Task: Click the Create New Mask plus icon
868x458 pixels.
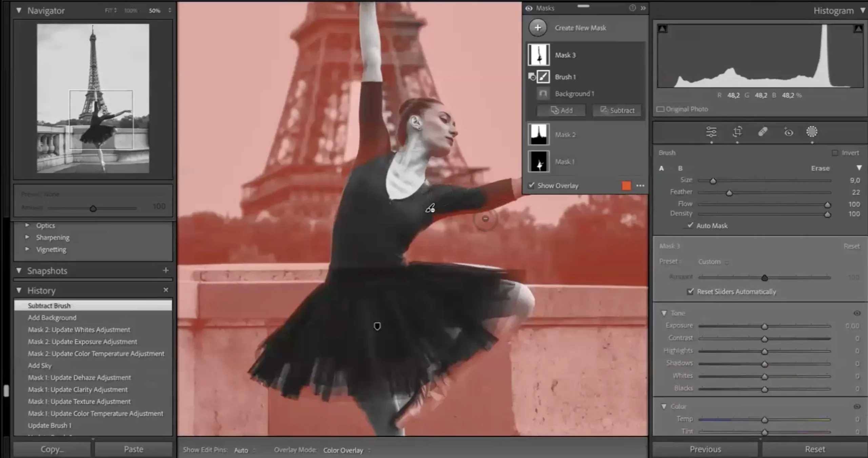Action: point(538,27)
